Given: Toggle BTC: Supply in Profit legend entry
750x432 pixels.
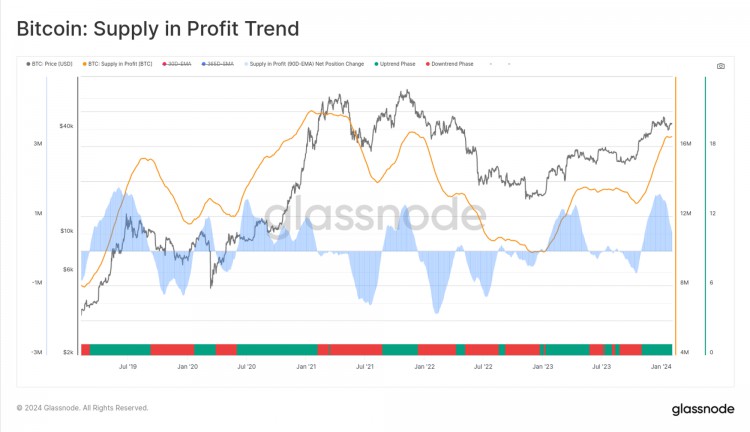Looking at the screenshot, I should pos(117,64).
